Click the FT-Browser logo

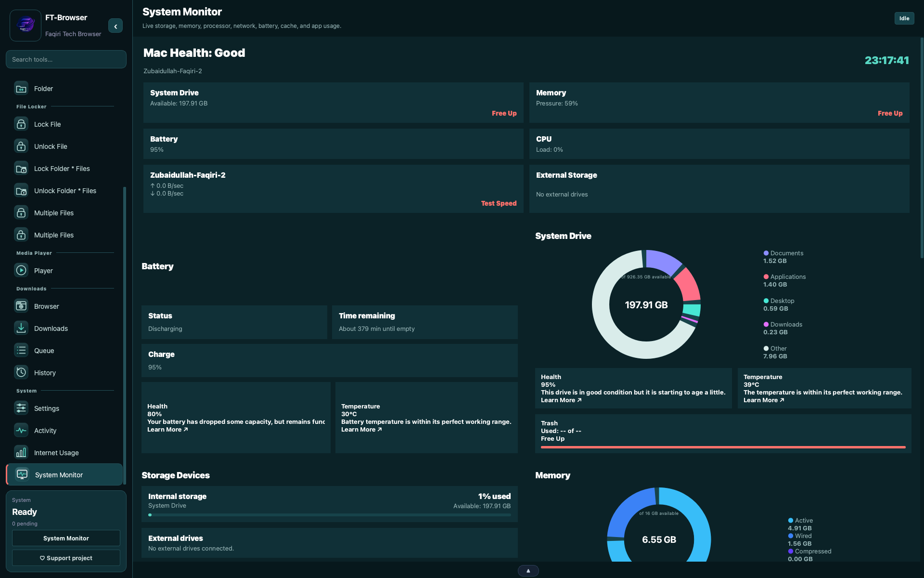(x=26, y=26)
